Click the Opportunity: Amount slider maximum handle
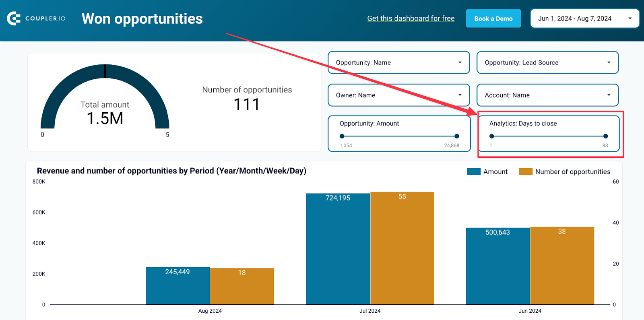Screen dimensions: 644x320 click(x=456, y=136)
